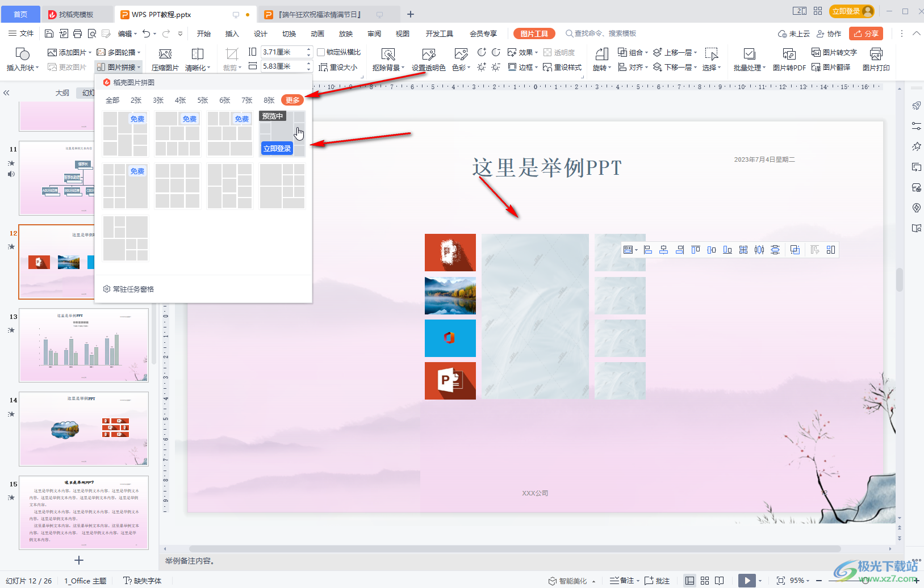The image size is (924, 588).
Task: Click the Remove Background (抠除背景) icon
Action: (388, 54)
